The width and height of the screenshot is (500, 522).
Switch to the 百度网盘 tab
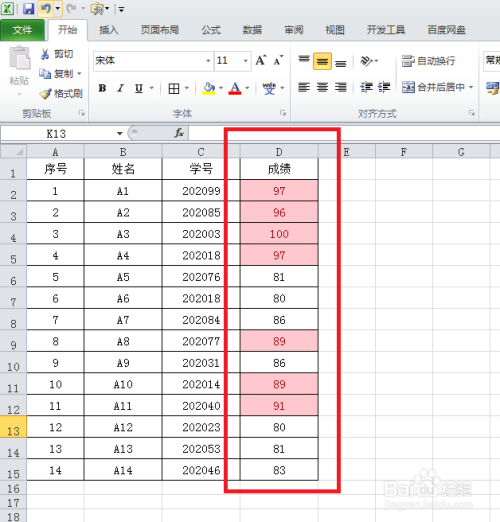pyautogui.click(x=446, y=30)
